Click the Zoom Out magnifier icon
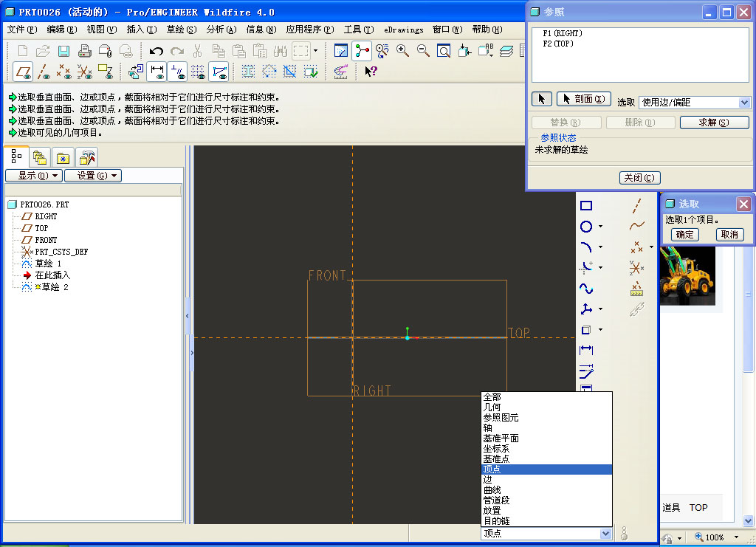 click(423, 51)
